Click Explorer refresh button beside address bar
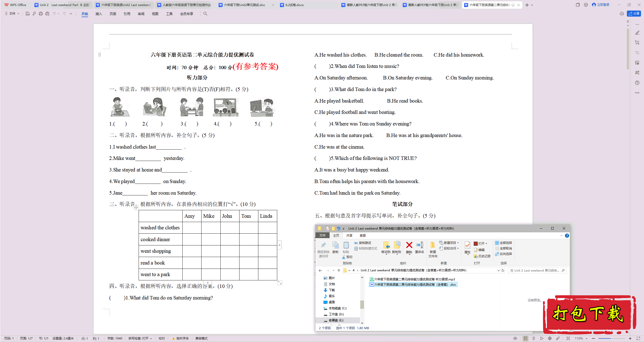 pyautogui.click(x=503, y=271)
